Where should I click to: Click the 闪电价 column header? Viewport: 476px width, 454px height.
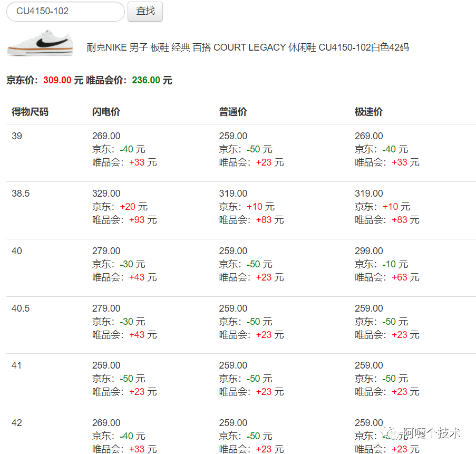coord(106,112)
